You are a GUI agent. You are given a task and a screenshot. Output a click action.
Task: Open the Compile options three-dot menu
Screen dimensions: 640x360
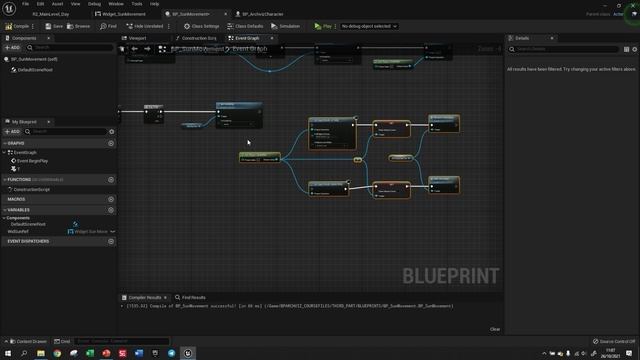tap(33, 26)
